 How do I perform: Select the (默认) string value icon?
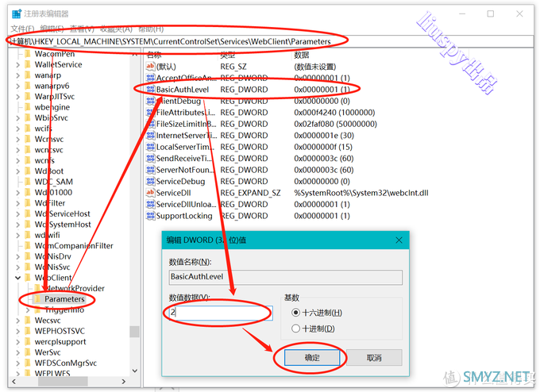[x=150, y=67]
